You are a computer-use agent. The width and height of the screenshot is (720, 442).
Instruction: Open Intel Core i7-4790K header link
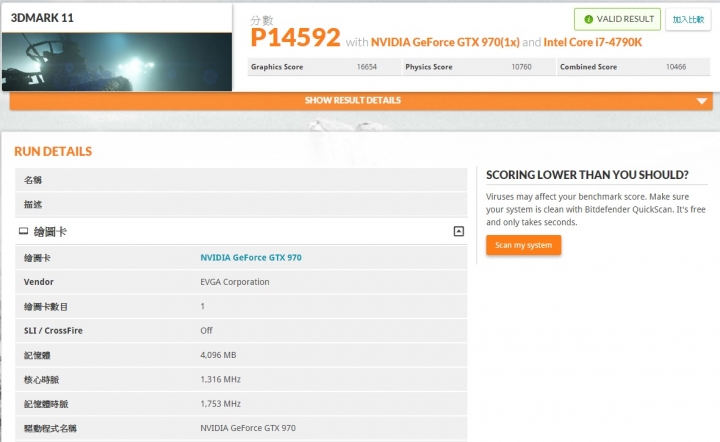(x=592, y=42)
